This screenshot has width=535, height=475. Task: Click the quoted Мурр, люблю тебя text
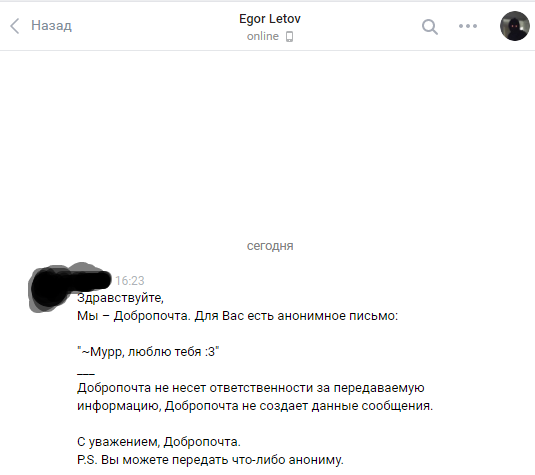click(x=148, y=351)
